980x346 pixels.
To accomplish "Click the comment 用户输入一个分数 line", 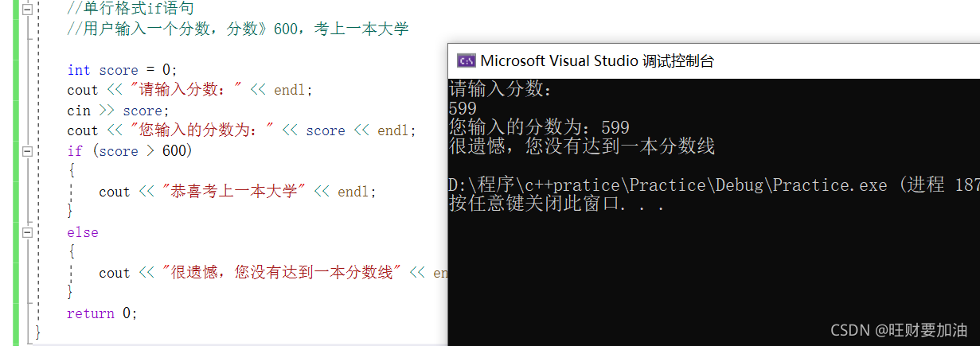I will coord(238,29).
